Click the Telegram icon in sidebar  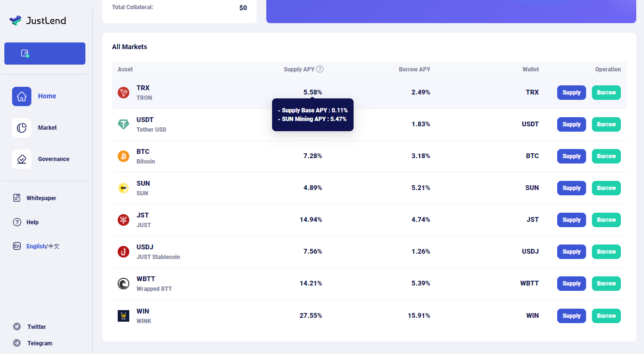[17, 343]
